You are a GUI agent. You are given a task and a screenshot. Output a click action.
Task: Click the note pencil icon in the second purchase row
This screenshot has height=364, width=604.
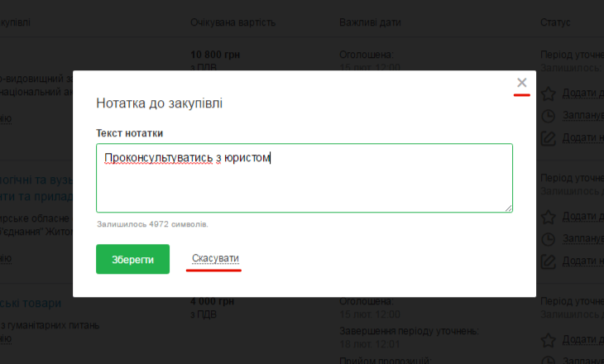(x=548, y=261)
